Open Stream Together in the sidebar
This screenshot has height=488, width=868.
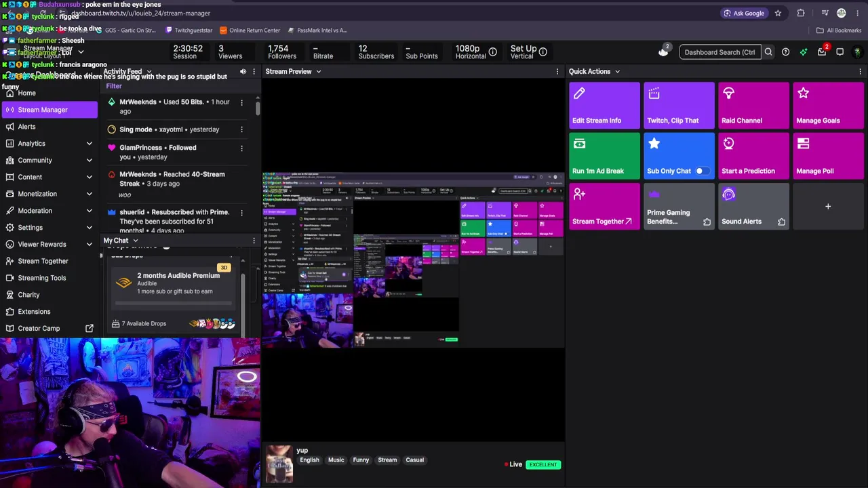click(x=50, y=261)
